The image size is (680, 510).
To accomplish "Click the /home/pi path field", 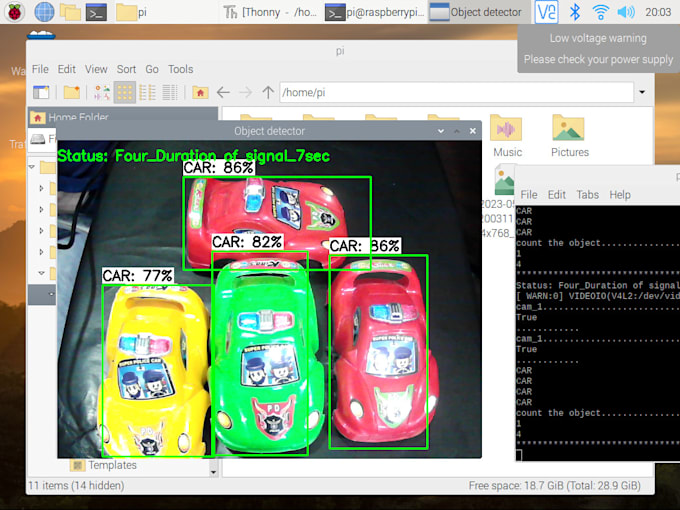I will (x=456, y=92).
